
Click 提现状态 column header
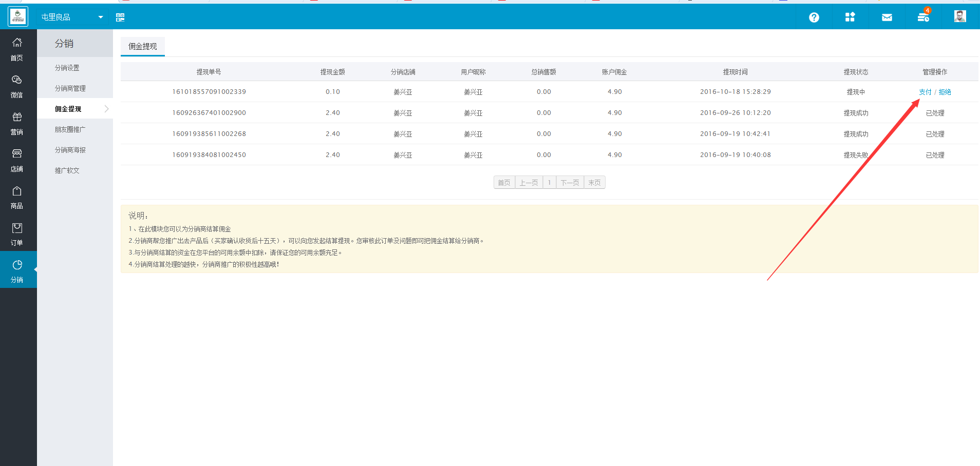[856, 72]
